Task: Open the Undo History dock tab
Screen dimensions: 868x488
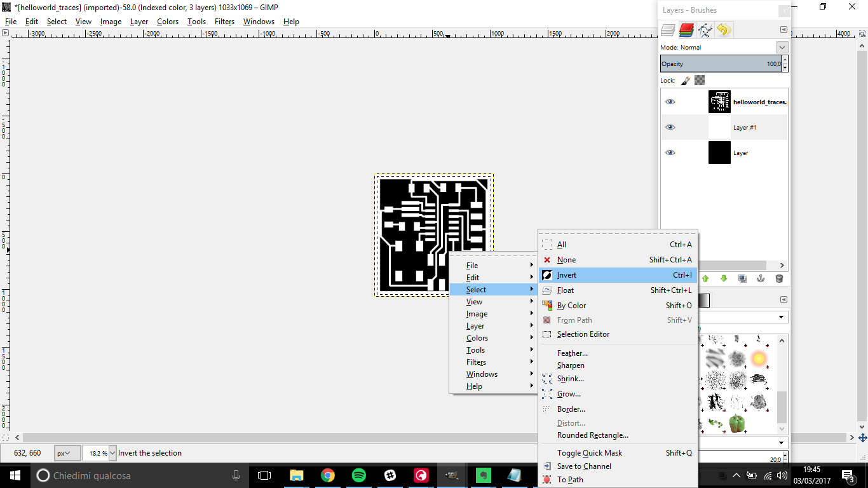Action: [723, 29]
